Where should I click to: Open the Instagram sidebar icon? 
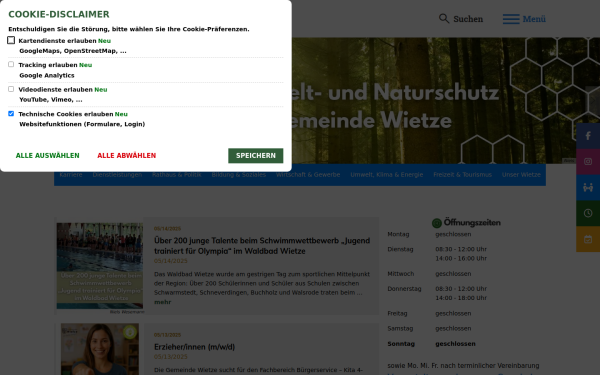[588, 161]
